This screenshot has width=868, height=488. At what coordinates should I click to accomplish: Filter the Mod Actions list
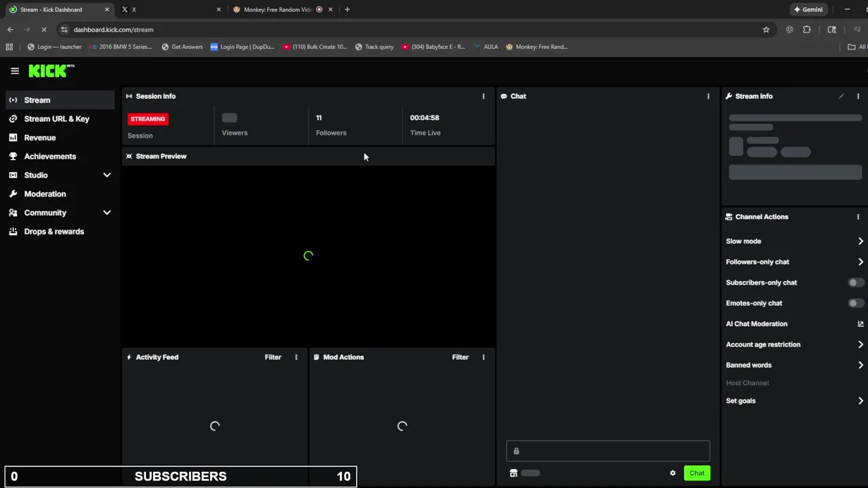coord(460,357)
